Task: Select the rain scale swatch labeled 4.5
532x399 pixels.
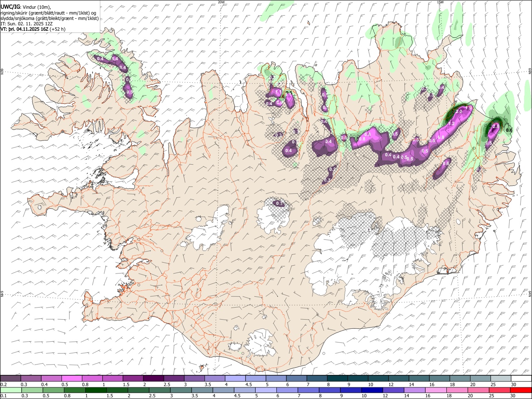Action: coord(244,390)
